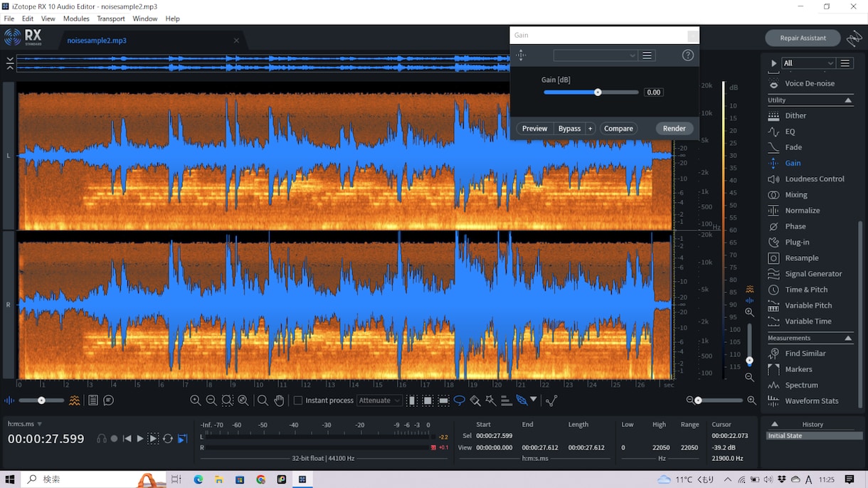Image resolution: width=868 pixels, height=488 pixels.
Task: Toggle the Bypass button in Gain
Action: coord(569,129)
